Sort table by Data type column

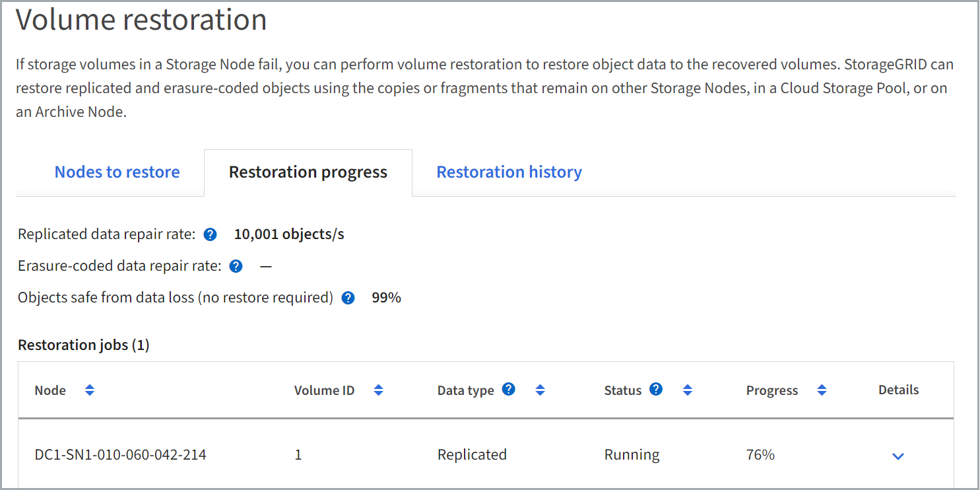tap(540, 390)
